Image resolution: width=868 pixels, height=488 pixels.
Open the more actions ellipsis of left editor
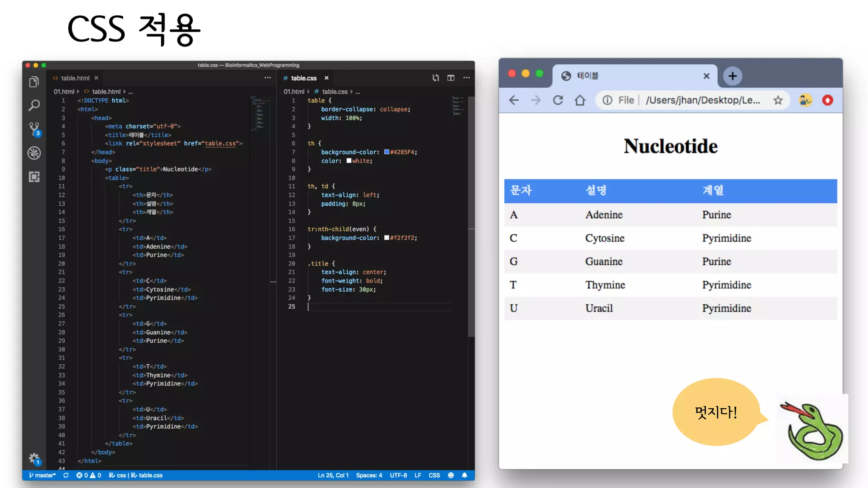267,78
